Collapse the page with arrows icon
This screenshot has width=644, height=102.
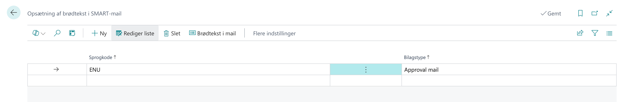(609, 13)
